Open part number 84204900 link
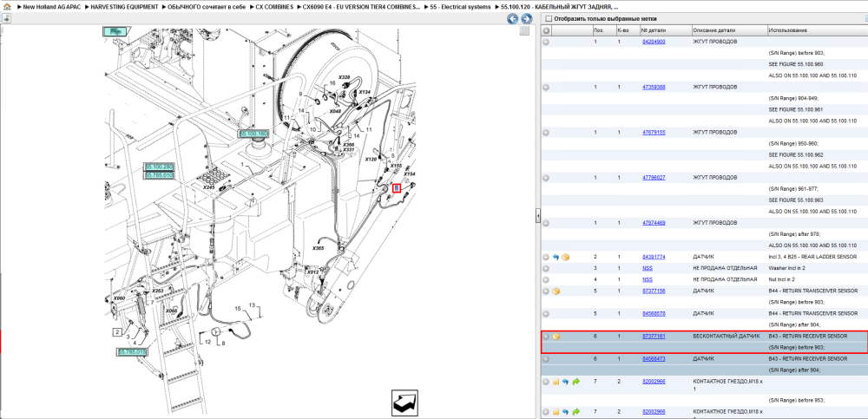This screenshot has height=419, width=868. coord(654,42)
